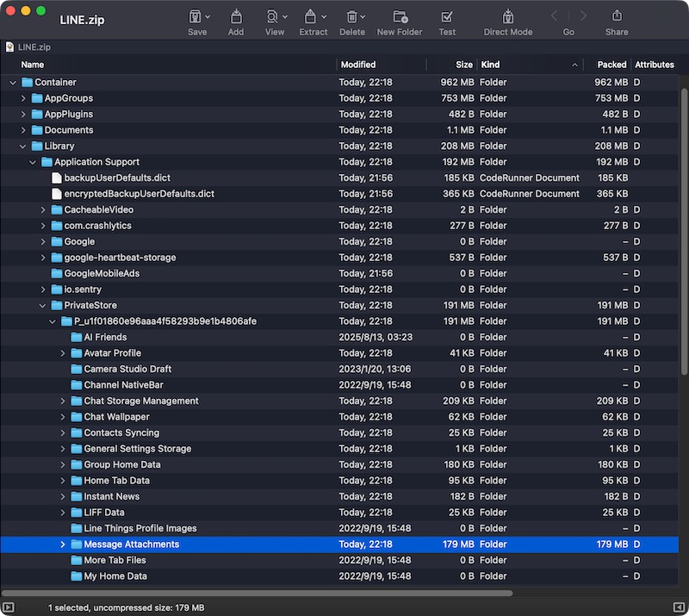Select the Home Tab Data row

coord(339,481)
